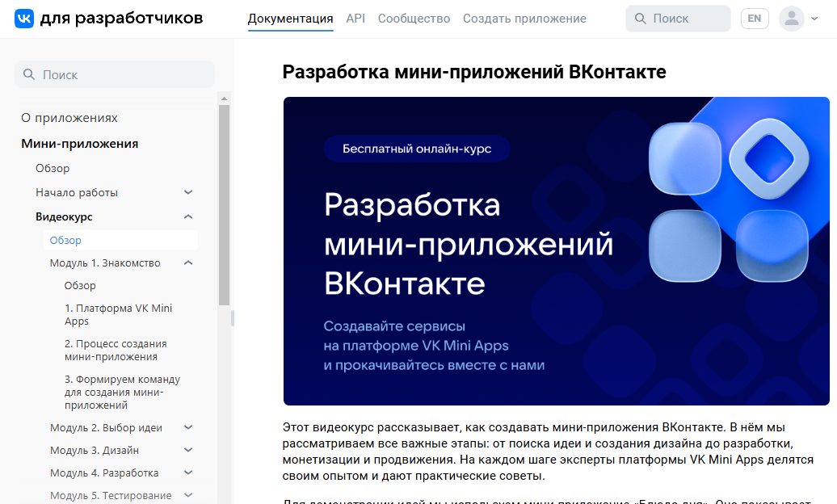Open the Начало работы item

(x=77, y=193)
